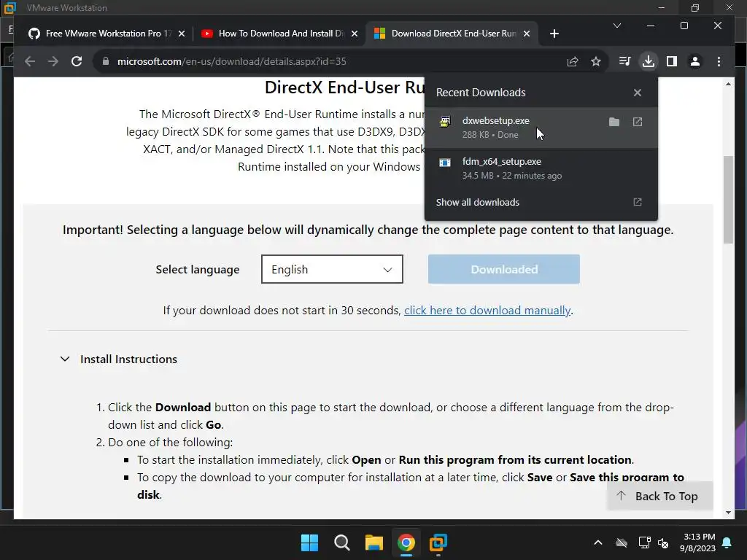The height and width of the screenshot is (560, 747).
Task: Bookmark this page with the star icon
Action: tap(595, 61)
